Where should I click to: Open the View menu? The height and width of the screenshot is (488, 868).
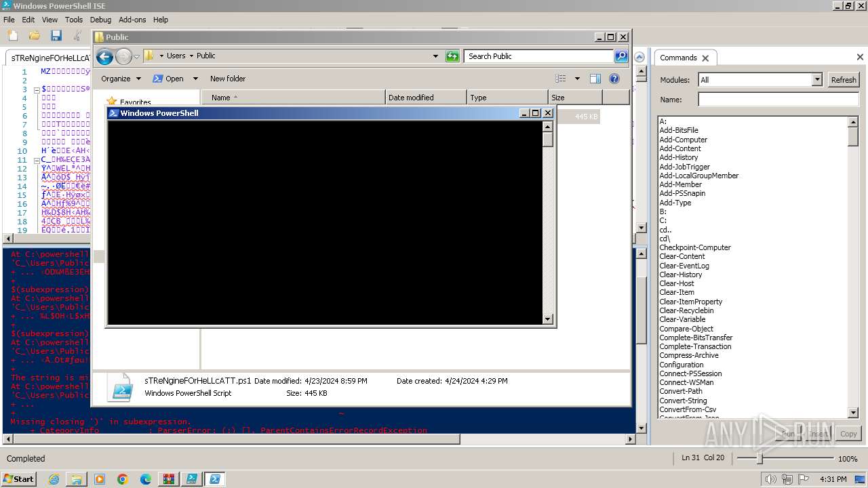point(50,20)
